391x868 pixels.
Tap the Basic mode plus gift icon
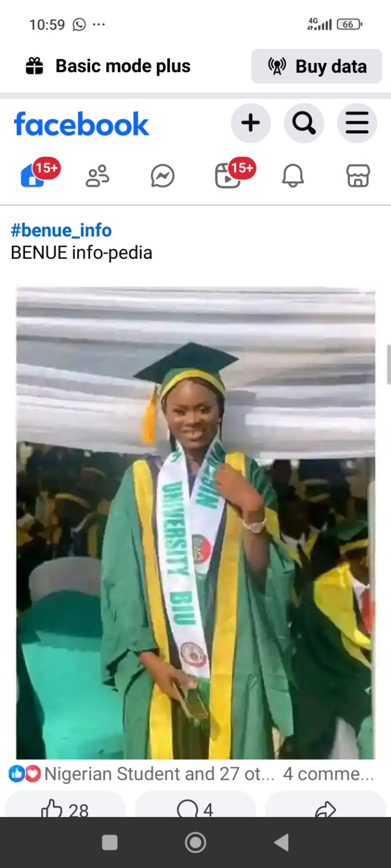pos(35,66)
